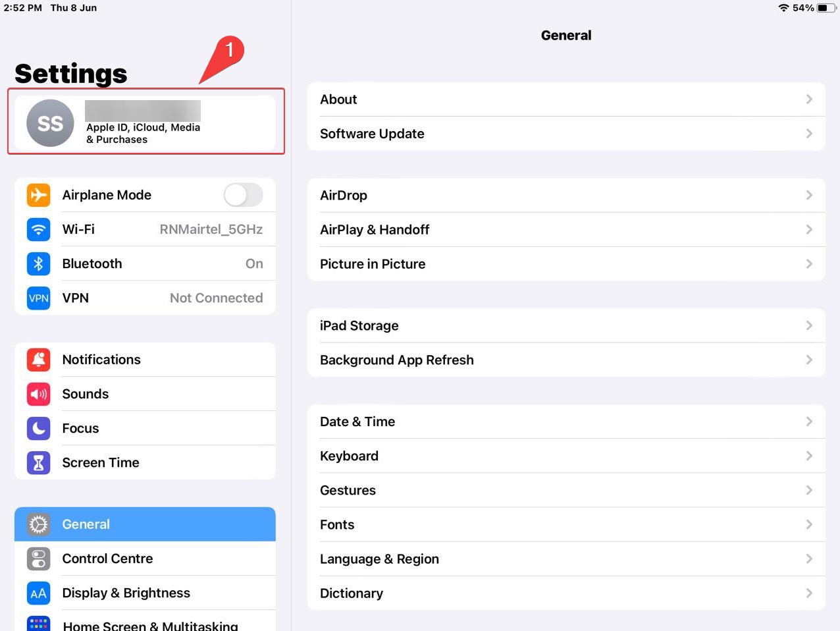Open Dictionary settings

tap(566, 593)
